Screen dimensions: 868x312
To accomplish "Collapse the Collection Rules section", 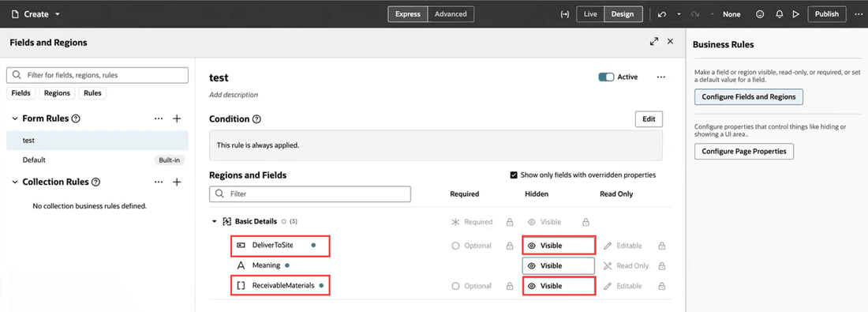I will 14,182.
